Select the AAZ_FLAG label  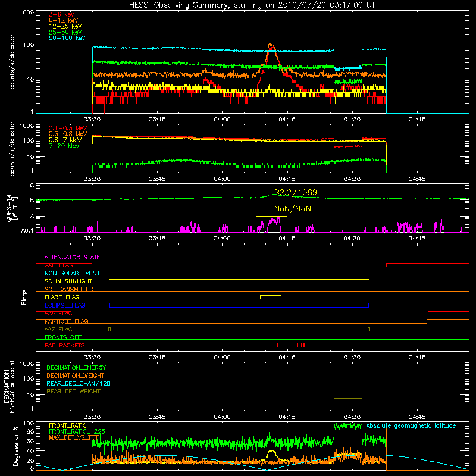[58, 329]
